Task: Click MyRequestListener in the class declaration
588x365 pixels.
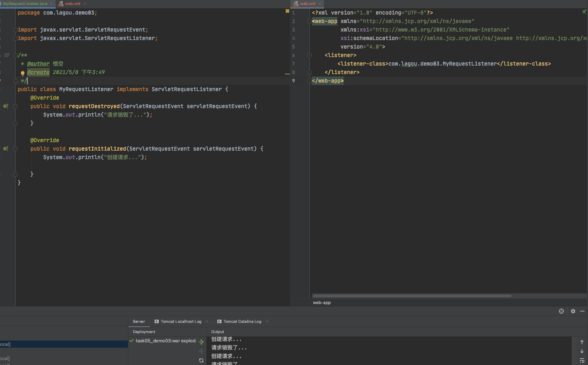Action: [x=86, y=89]
